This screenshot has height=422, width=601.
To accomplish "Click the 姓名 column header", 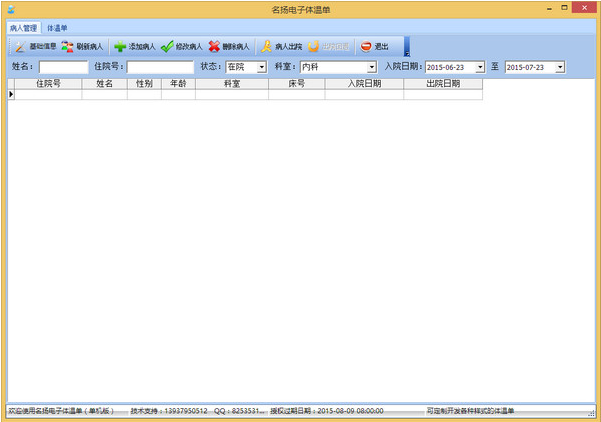I will point(105,84).
